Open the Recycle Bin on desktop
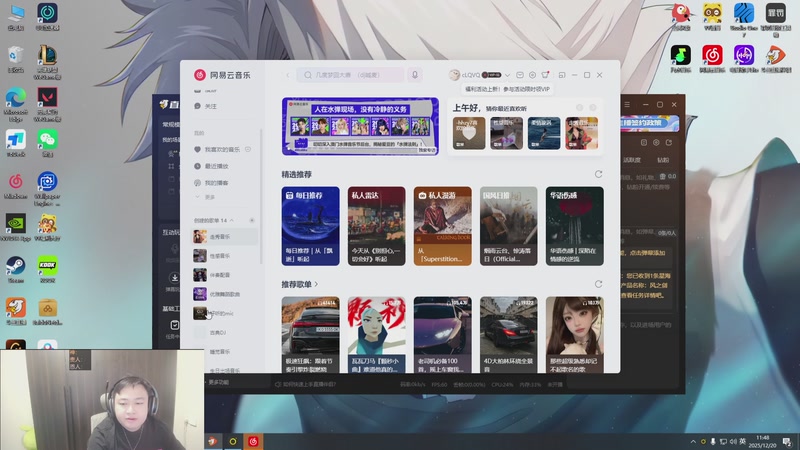 (16, 59)
